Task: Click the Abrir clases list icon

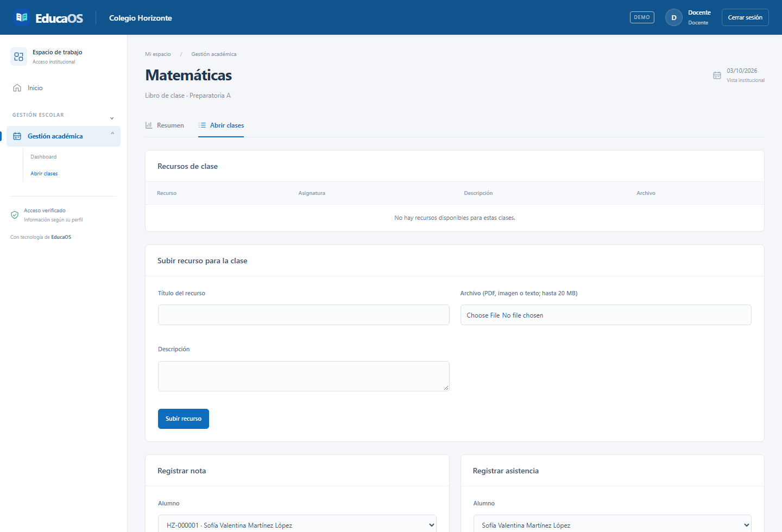Action: pyautogui.click(x=202, y=125)
